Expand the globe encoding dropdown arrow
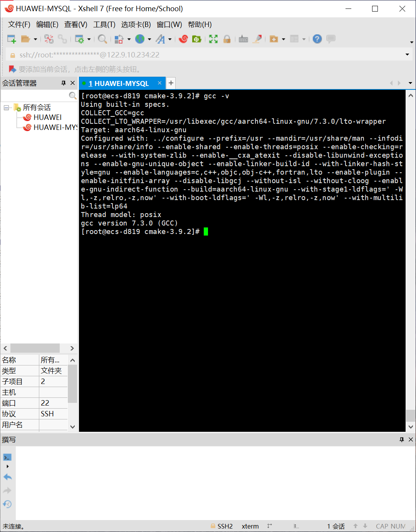Screen dimensions: 416x532 click(x=149, y=39)
